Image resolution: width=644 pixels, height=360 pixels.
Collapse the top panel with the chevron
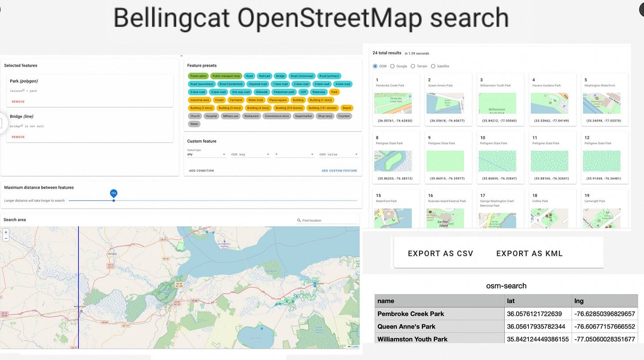[x=181, y=56]
